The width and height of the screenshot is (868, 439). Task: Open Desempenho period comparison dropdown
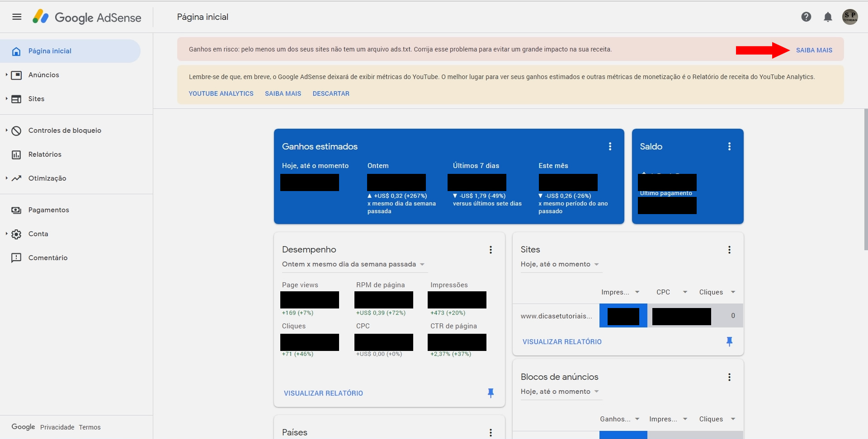(354, 264)
